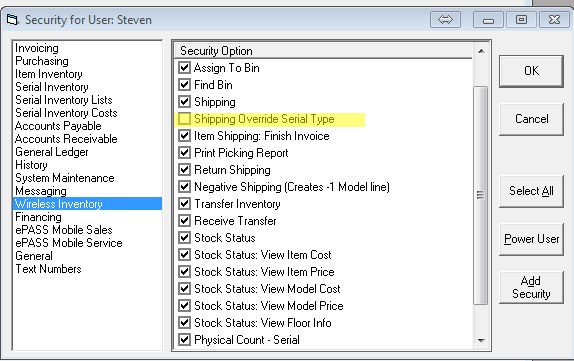Open the General Ledger category
The image size is (574, 361).
tap(52, 152)
